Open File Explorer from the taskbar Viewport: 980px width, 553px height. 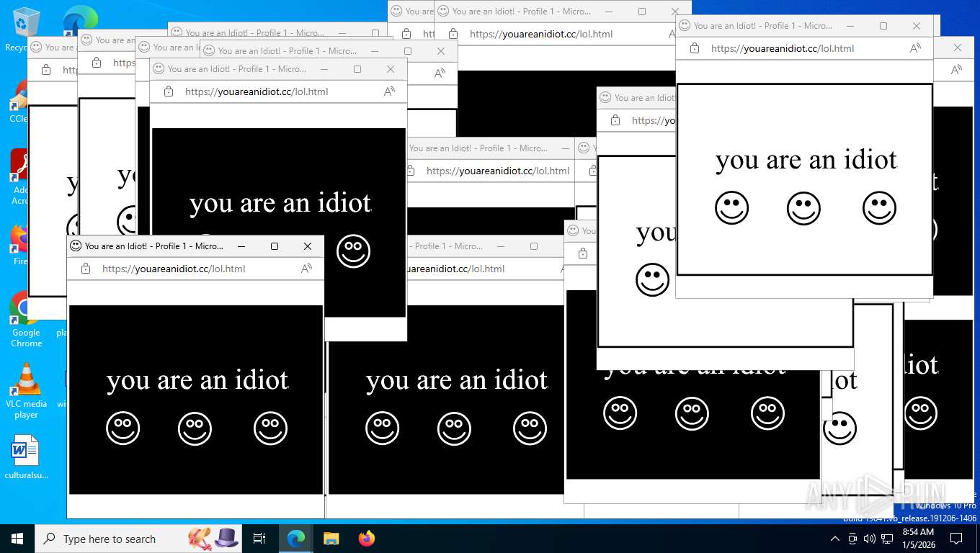331,539
